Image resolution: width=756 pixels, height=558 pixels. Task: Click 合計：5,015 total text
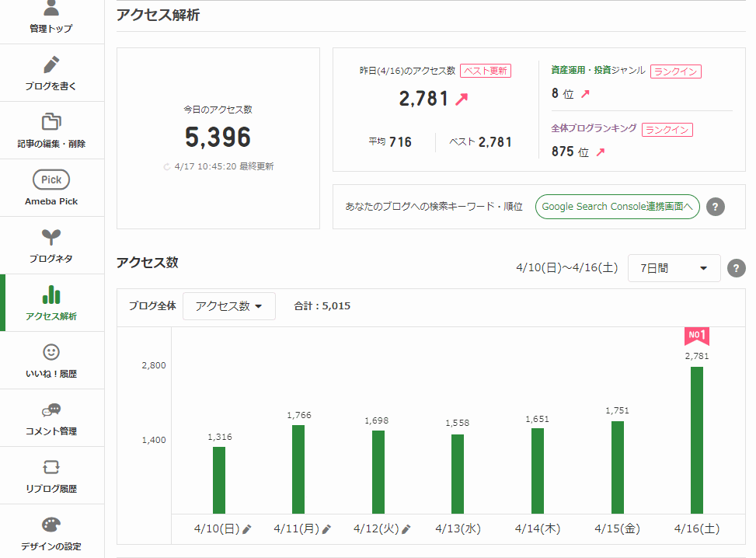click(322, 306)
